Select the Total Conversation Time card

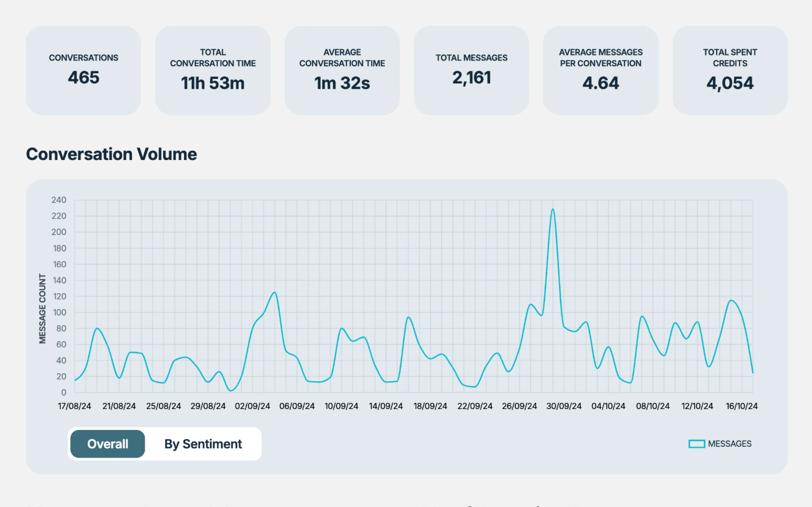[213, 69]
